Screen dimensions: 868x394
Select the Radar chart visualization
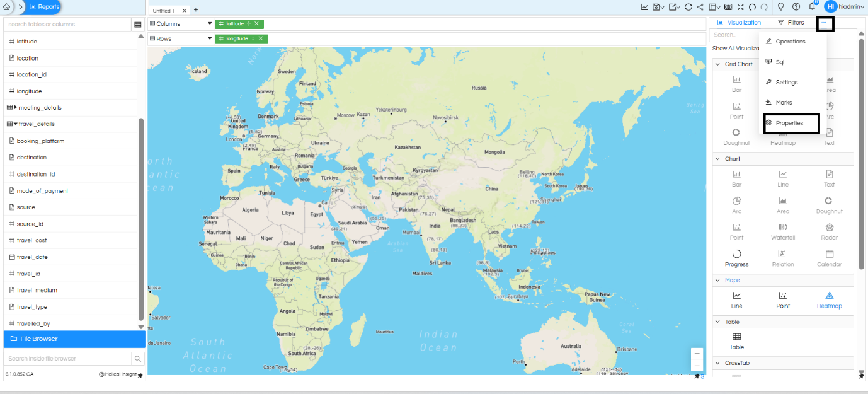tap(829, 231)
